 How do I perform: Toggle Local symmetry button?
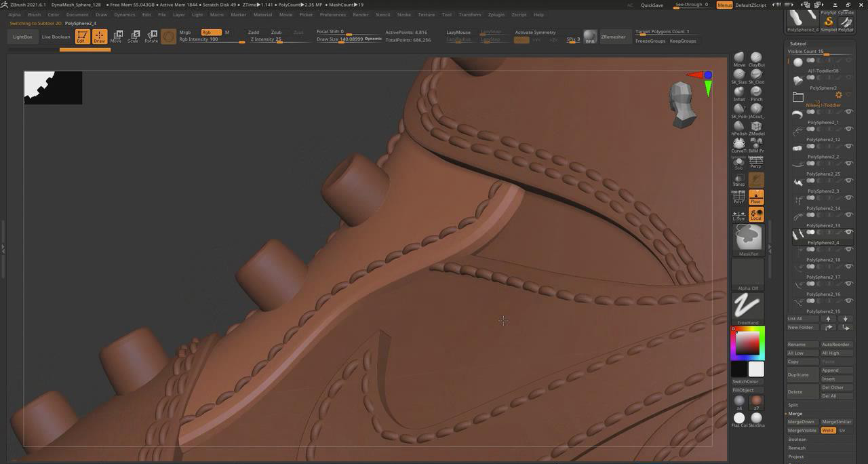pyautogui.click(x=756, y=214)
